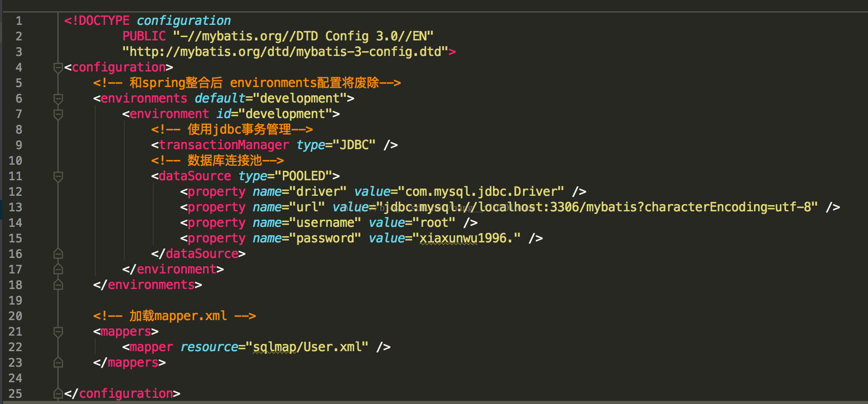Click the "password" property name value
Screen dimensions: 868x404
(x=325, y=238)
